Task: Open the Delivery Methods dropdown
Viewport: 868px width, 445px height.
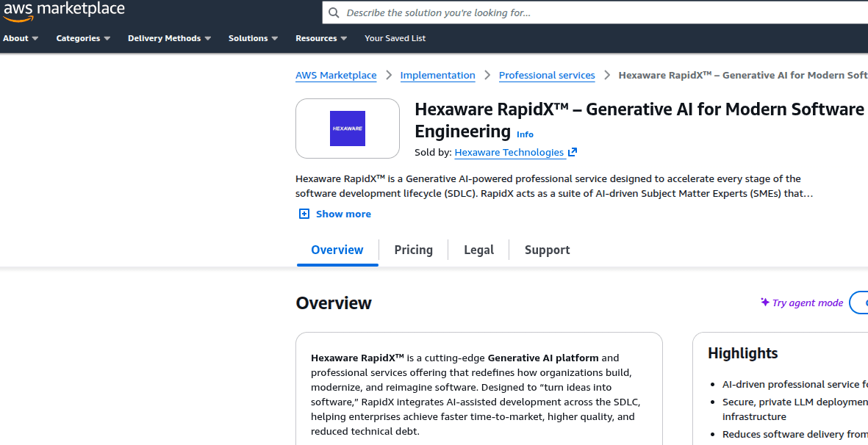Action: [168, 38]
